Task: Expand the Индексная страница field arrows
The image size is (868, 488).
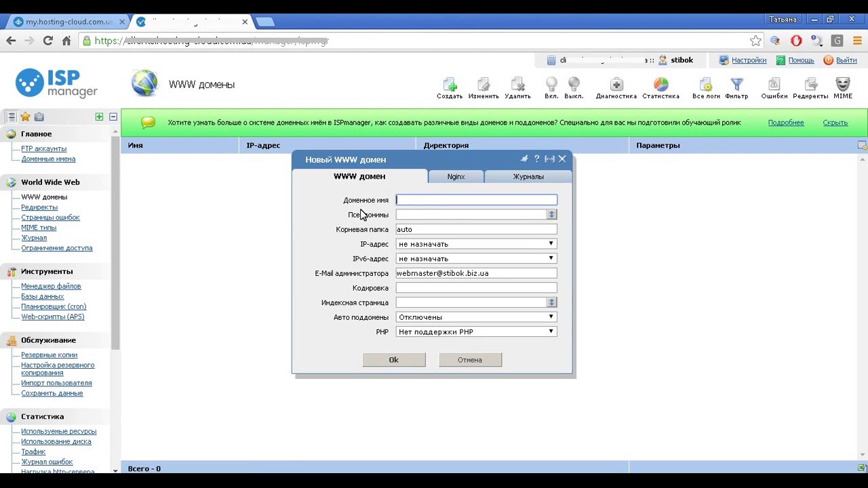Action: [x=551, y=302]
